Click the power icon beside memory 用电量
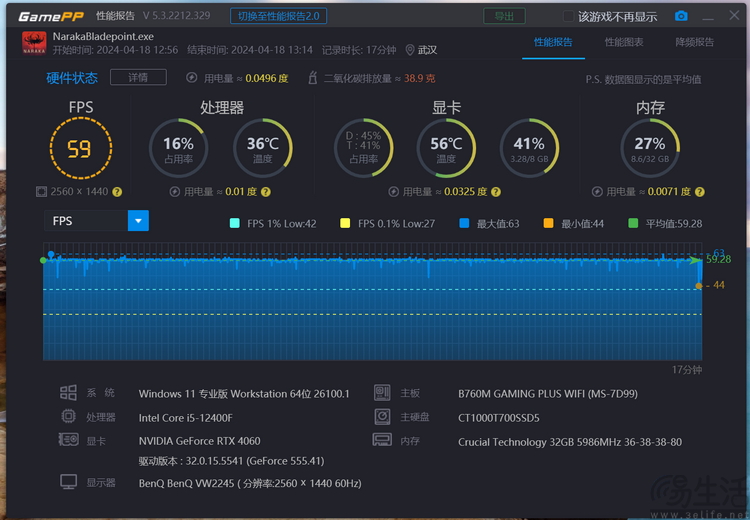The image size is (750, 520). click(597, 192)
